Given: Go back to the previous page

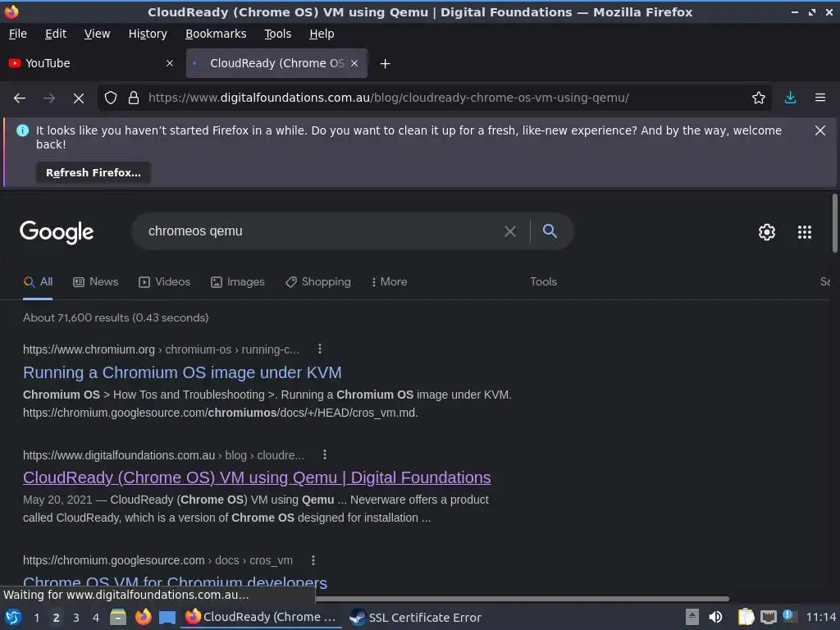Looking at the screenshot, I should pyautogui.click(x=20, y=98).
